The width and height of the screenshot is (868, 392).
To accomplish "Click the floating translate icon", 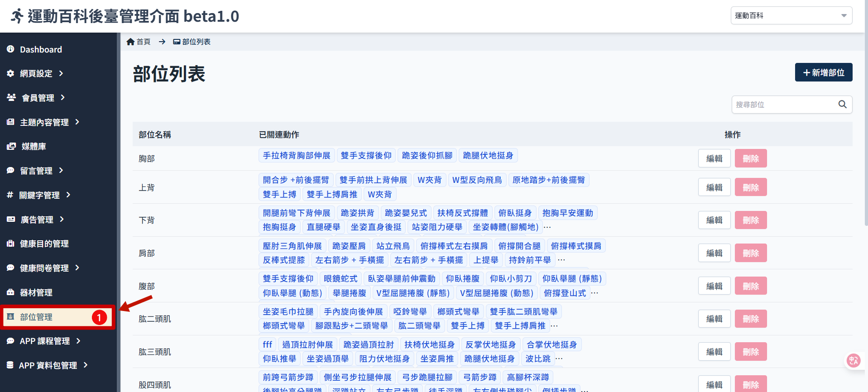I will pyautogui.click(x=854, y=360).
